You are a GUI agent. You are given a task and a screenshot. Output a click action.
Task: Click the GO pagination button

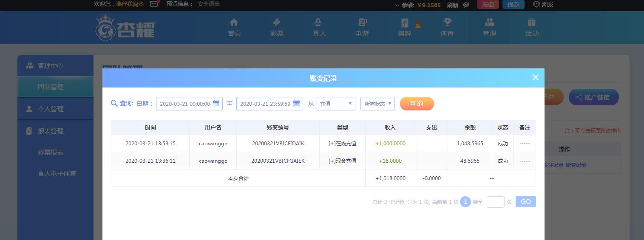tap(525, 202)
